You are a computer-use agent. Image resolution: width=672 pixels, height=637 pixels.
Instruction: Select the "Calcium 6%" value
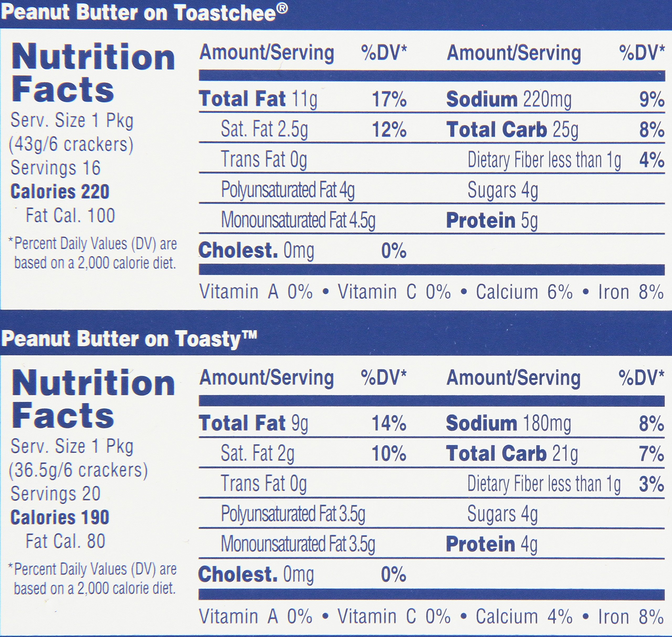(524, 292)
